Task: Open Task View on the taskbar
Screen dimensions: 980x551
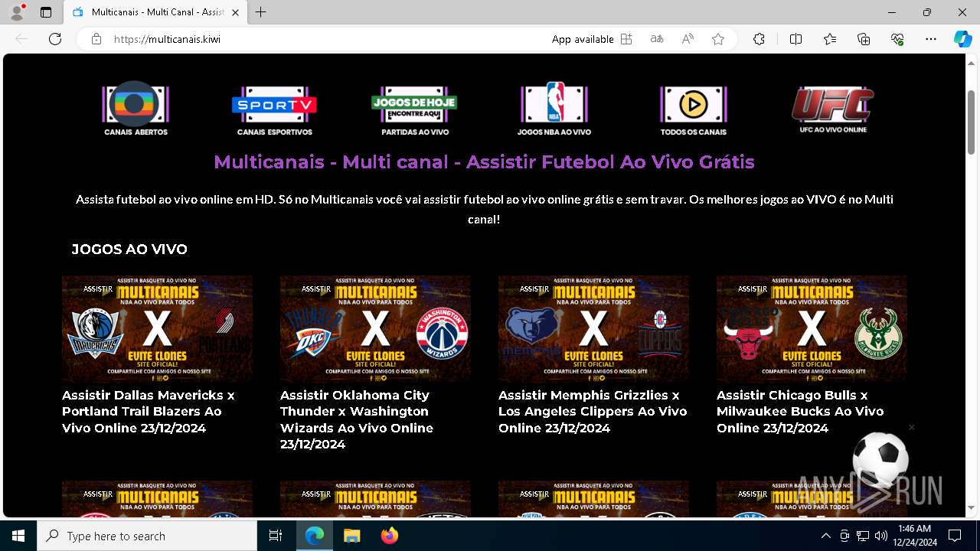Action: point(276,536)
